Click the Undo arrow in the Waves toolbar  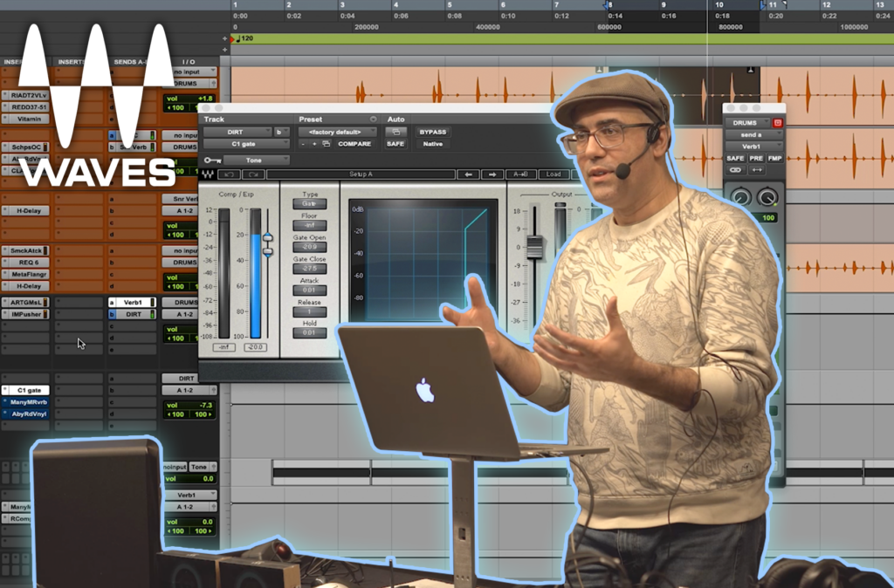pos(230,174)
